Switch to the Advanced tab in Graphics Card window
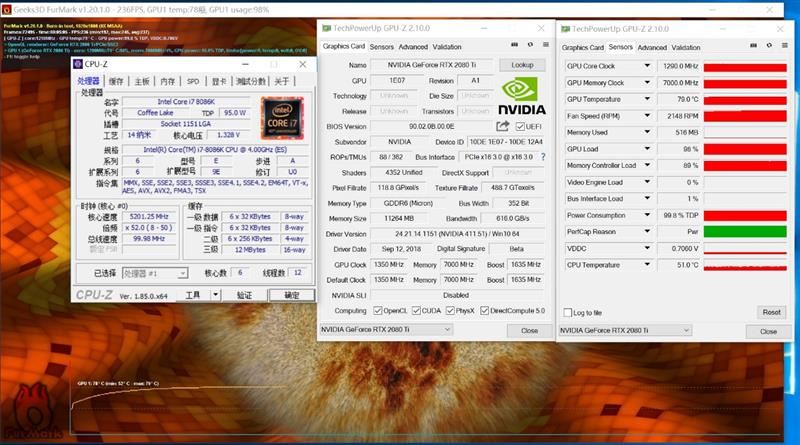Screen dimensions: 800x445 (x=413, y=47)
